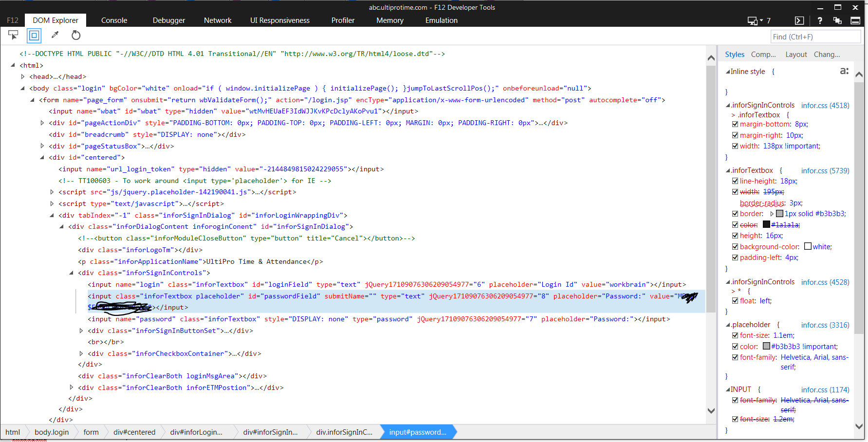Collapse the form page_form node
This screenshot has width=868, height=442.
[33, 100]
